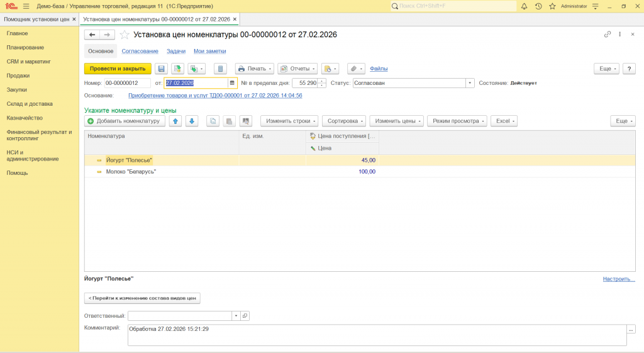Open Мои заметки section
Viewport: 644px width, 353px height.
pyautogui.click(x=210, y=51)
